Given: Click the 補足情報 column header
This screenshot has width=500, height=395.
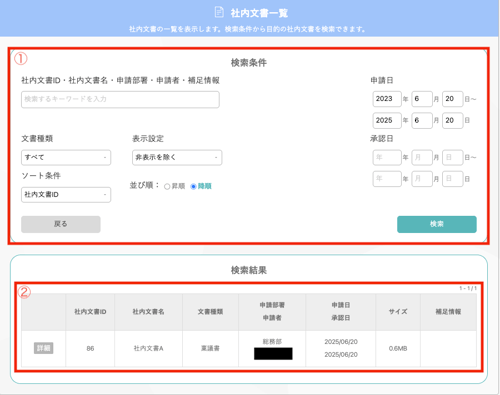Looking at the screenshot, I should (x=448, y=312).
